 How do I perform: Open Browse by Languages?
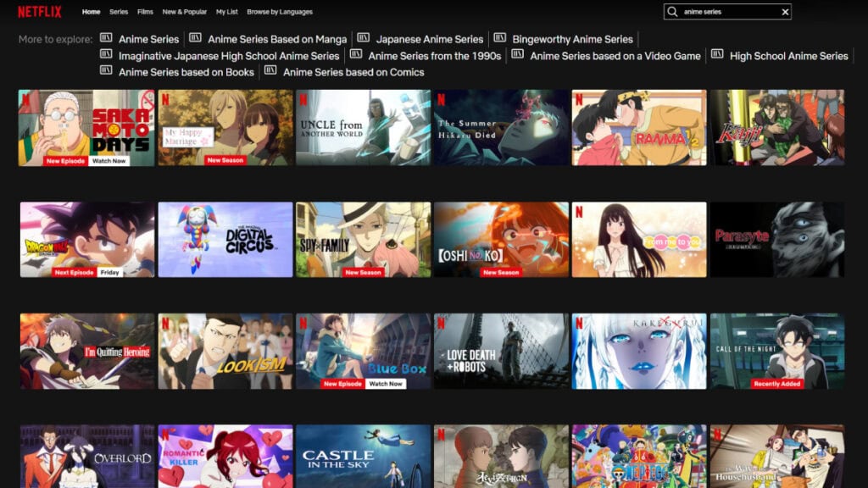click(280, 12)
